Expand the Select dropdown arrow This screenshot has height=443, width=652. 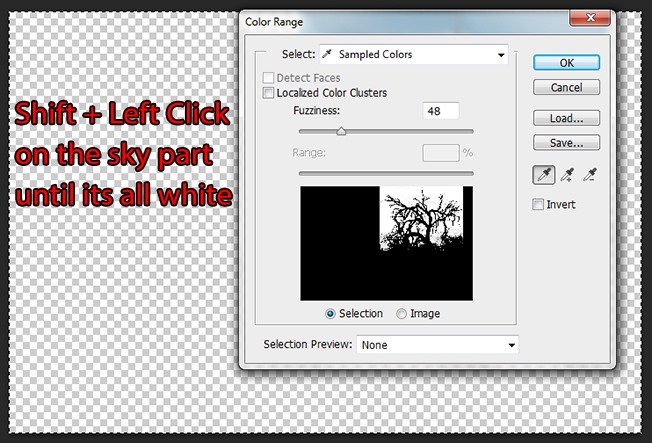coord(501,55)
